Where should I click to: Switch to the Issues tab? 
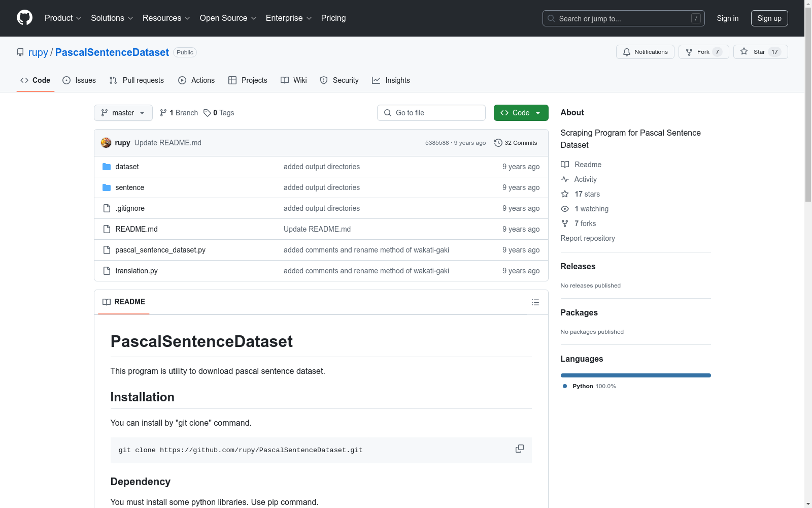(x=79, y=80)
